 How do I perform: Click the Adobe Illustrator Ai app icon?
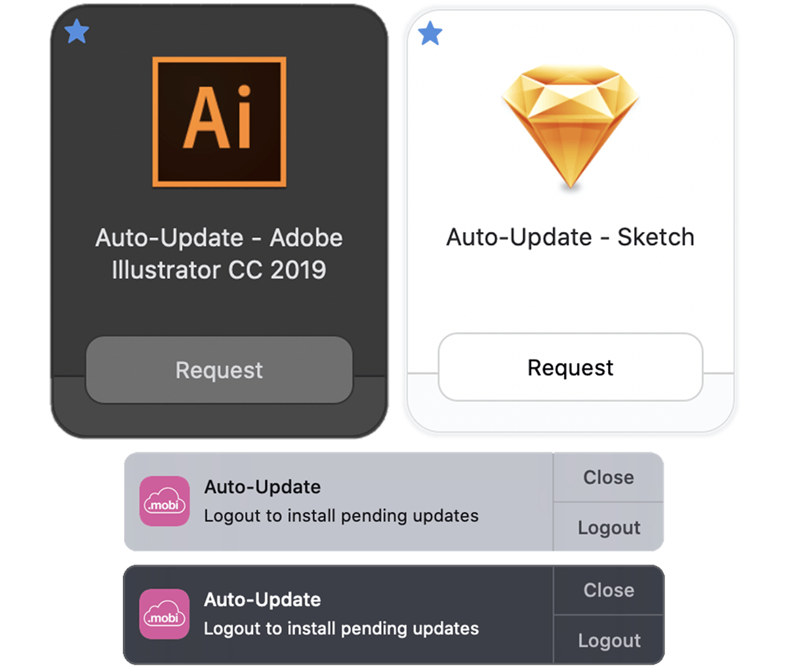click(x=219, y=122)
